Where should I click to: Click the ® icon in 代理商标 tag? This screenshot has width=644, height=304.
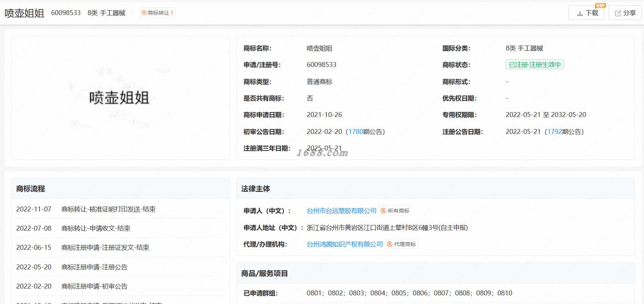[390, 244]
